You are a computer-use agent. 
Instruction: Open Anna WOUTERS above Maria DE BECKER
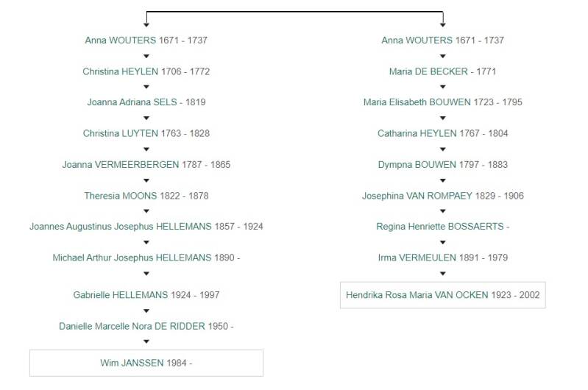(x=442, y=40)
